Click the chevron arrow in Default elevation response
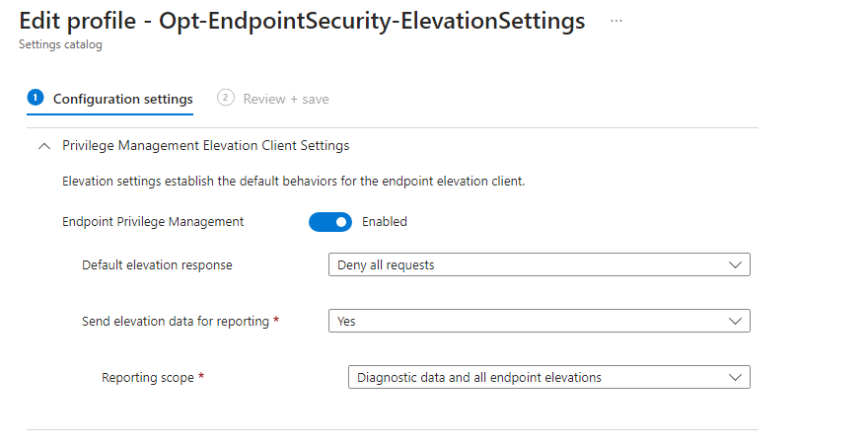Image resolution: width=868 pixels, height=448 pixels. tap(734, 264)
